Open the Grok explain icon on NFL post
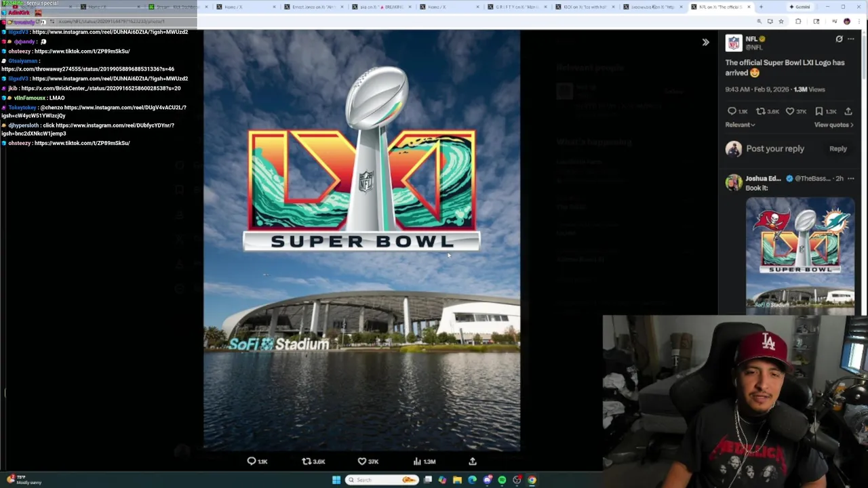The image size is (868, 488). [x=839, y=39]
